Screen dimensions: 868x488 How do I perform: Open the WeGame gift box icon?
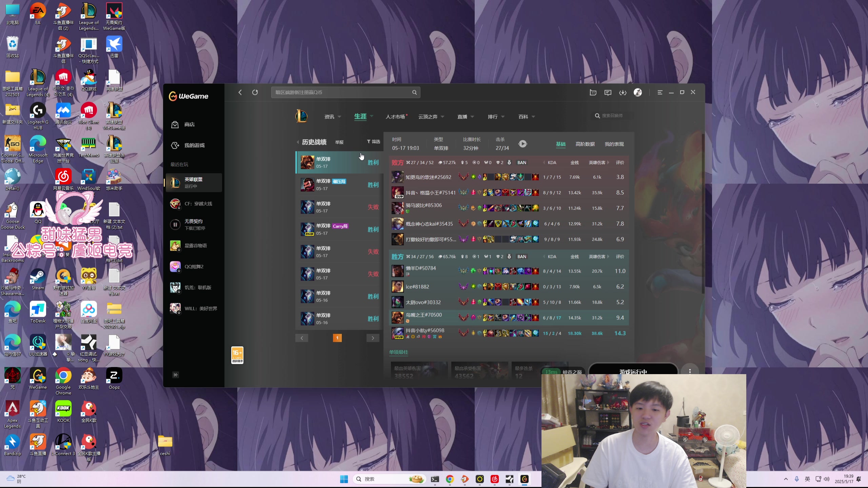(x=593, y=92)
